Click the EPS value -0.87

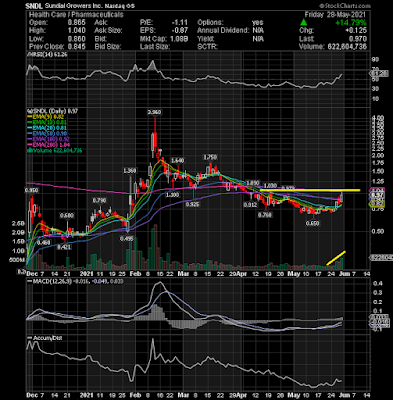(x=180, y=31)
